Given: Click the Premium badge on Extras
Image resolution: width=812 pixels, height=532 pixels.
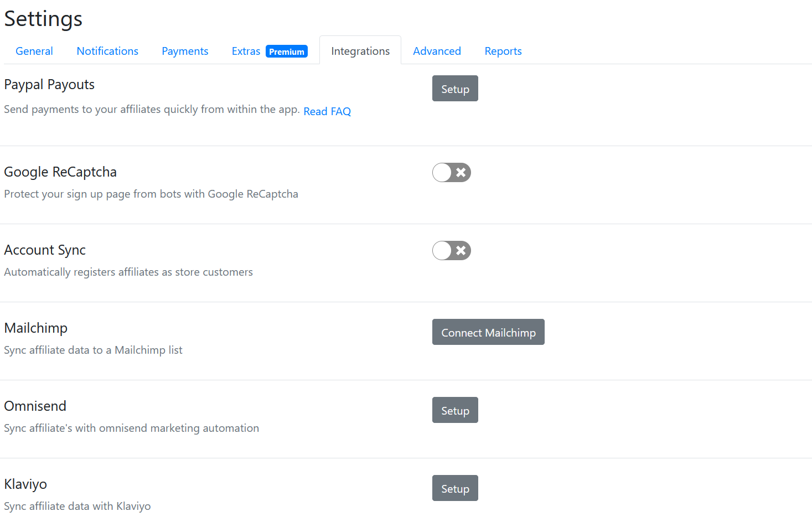Looking at the screenshot, I should tap(287, 51).
